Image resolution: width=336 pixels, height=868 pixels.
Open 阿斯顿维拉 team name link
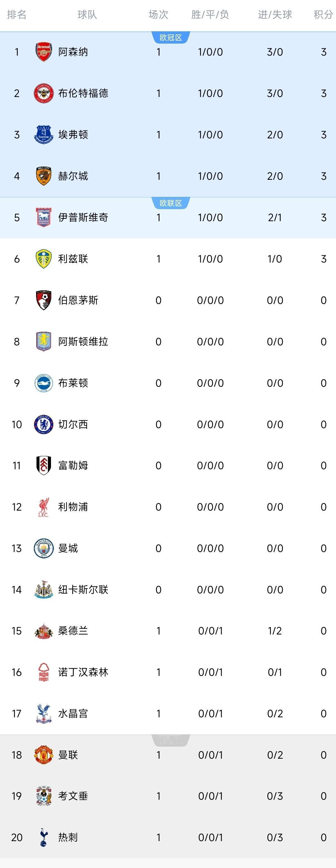click(83, 342)
